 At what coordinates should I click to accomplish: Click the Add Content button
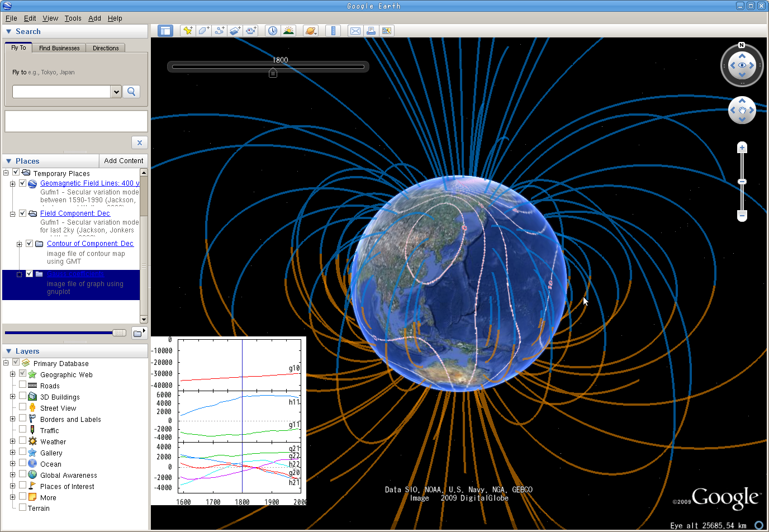click(x=124, y=161)
